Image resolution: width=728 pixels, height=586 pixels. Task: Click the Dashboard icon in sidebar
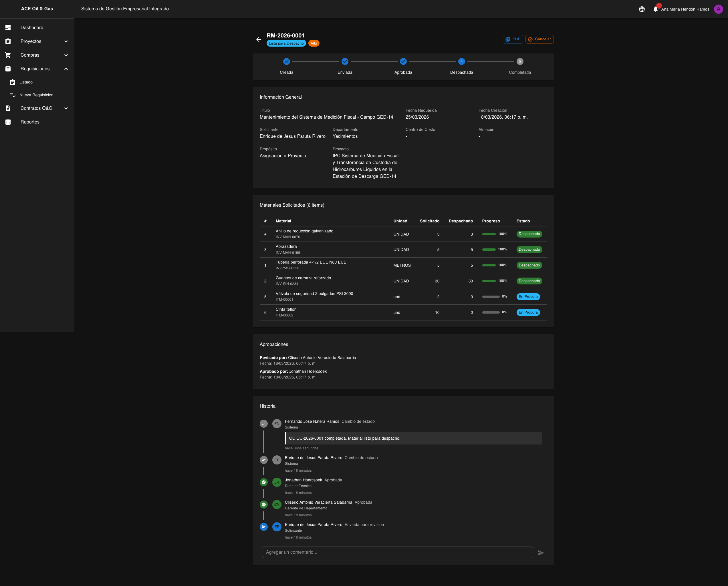[x=8, y=28]
